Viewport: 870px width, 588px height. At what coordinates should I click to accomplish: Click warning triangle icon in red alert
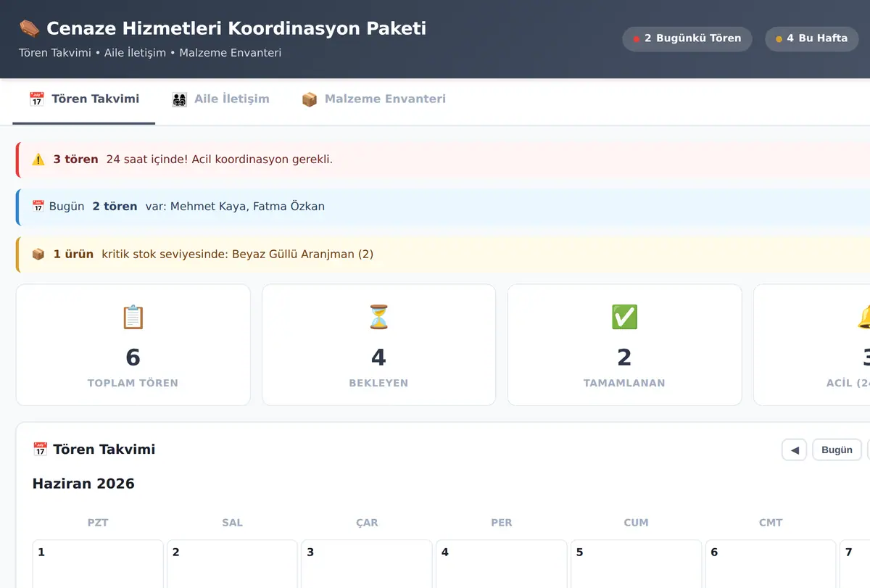(38, 160)
